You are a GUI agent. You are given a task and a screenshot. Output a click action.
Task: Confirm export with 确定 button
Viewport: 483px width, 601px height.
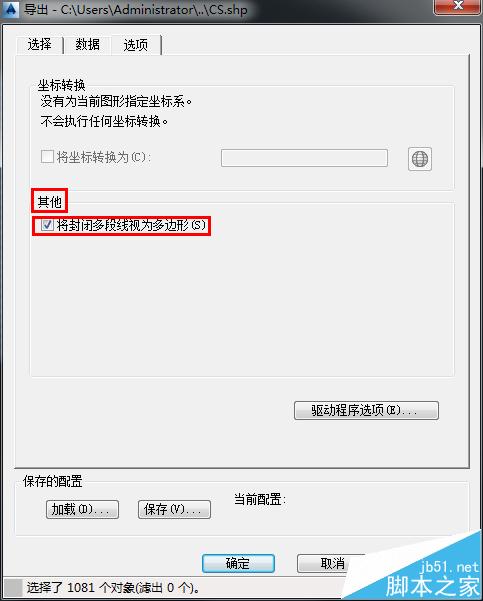(238, 563)
